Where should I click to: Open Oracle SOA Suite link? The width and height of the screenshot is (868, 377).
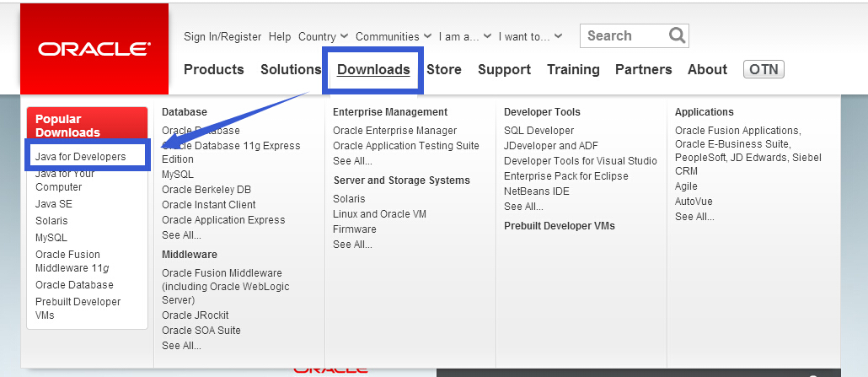pos(201,331)
